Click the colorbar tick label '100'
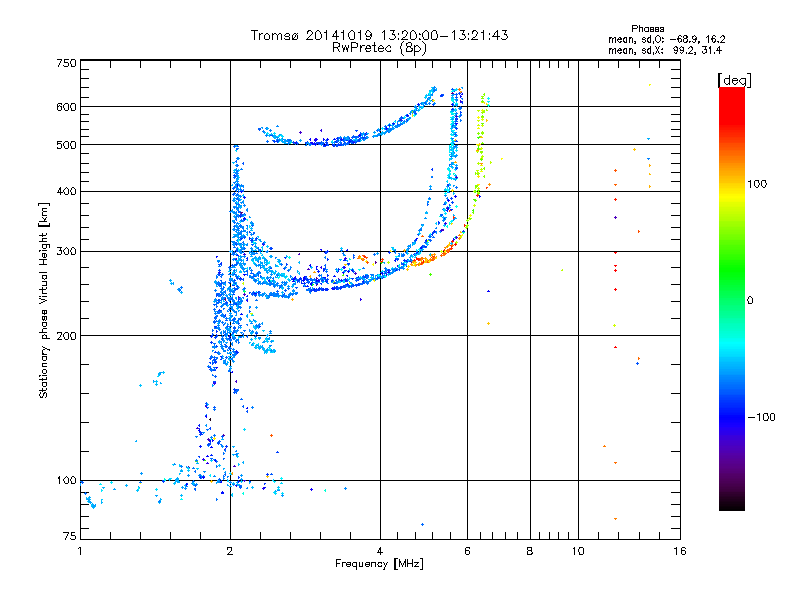 point(757,184)
